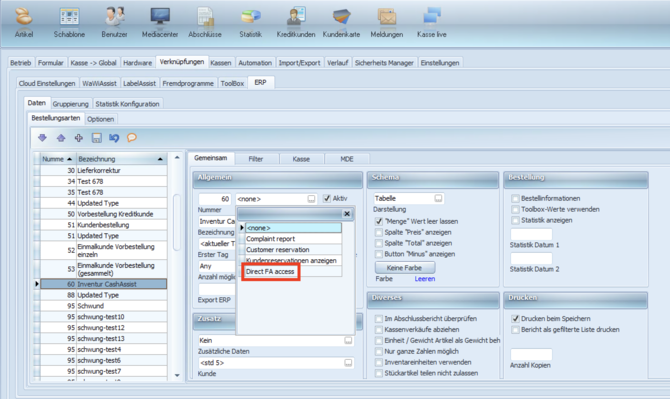Image resolution: width=670 pixels, height=399 pixels.
Task: Switch to the Filter tab
Action: click(x=256, y=159)
